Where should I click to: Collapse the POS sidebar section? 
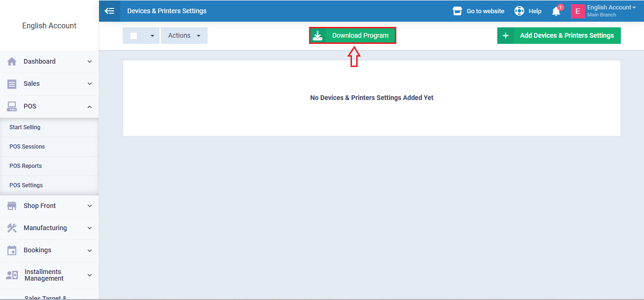click(x=90, y=107)
